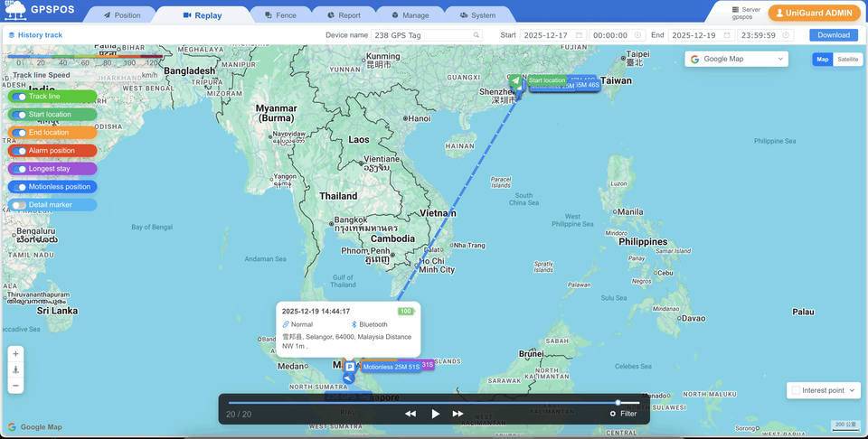Switch to Satellite view
The height and width of the screenshot is (439, 868).
click(x=847, y=59)
